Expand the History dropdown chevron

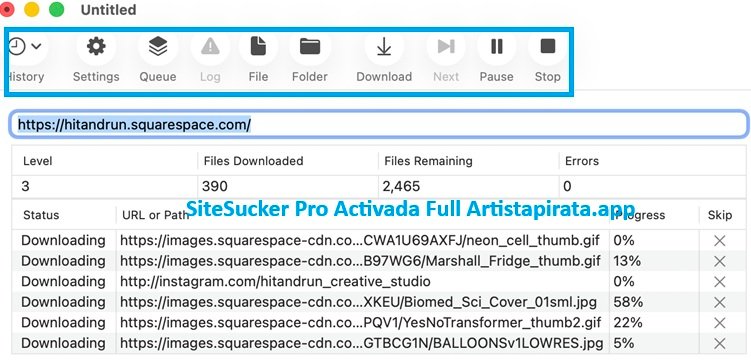36,46
